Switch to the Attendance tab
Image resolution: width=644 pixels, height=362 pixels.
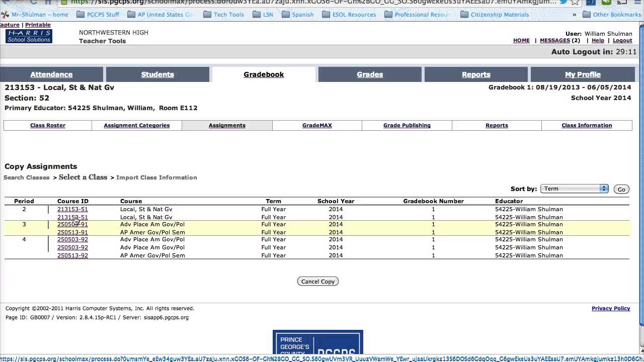[x=51, y=74]
